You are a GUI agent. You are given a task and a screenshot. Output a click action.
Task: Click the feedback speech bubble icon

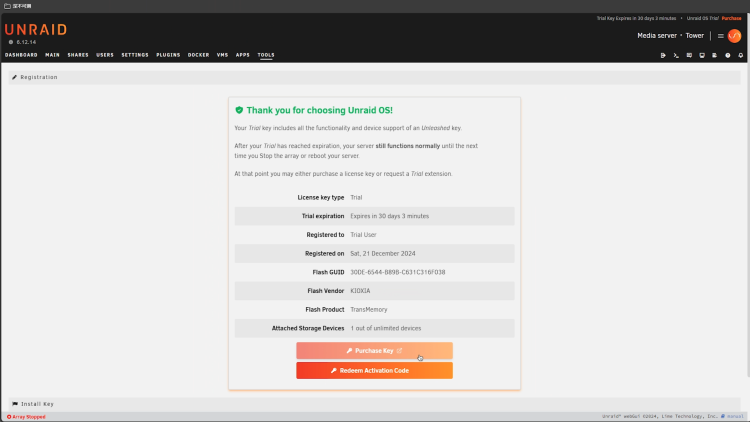click(689, 56)
